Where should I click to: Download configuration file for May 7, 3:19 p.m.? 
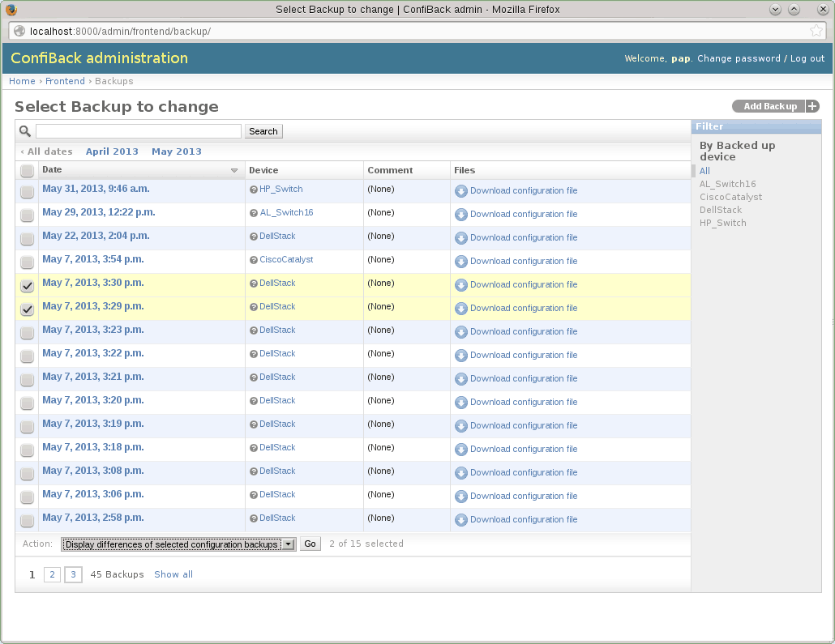(524, 425)
